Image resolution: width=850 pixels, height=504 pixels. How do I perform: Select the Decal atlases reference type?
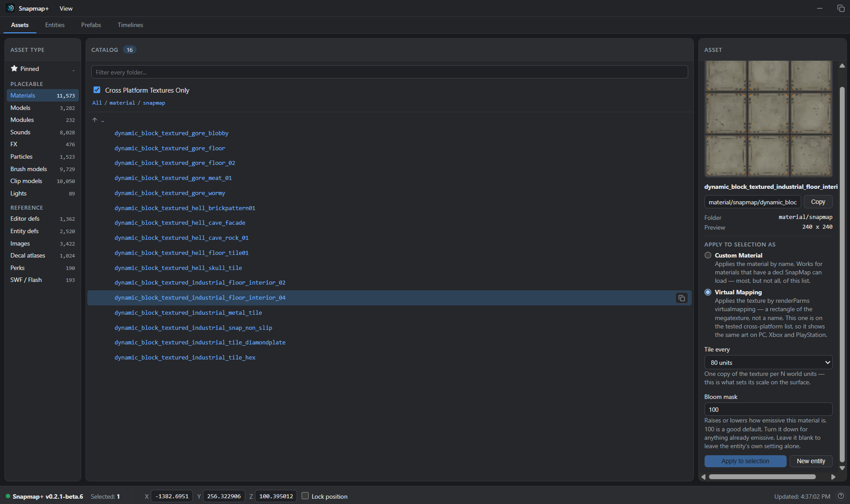(43, 255)
